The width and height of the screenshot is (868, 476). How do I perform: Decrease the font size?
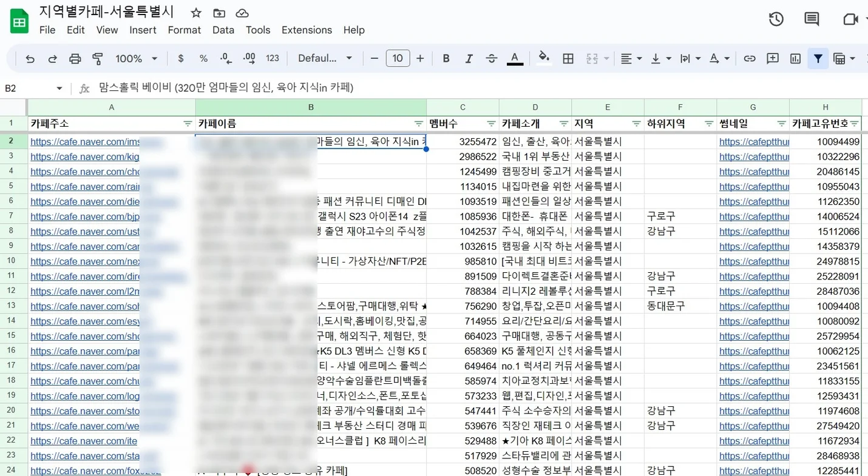[x=375, y=59]
